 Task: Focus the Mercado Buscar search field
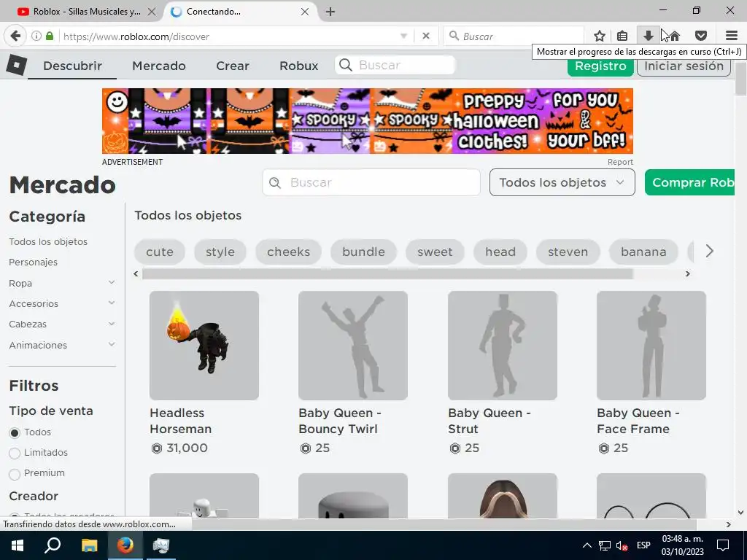pos(371,182)
